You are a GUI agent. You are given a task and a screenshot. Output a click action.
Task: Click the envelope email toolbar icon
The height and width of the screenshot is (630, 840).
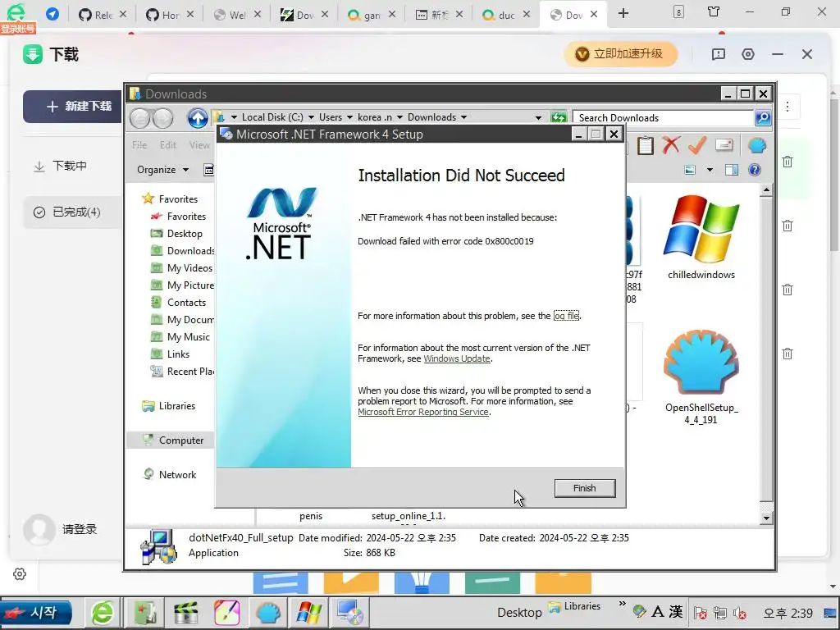(724, 144)
